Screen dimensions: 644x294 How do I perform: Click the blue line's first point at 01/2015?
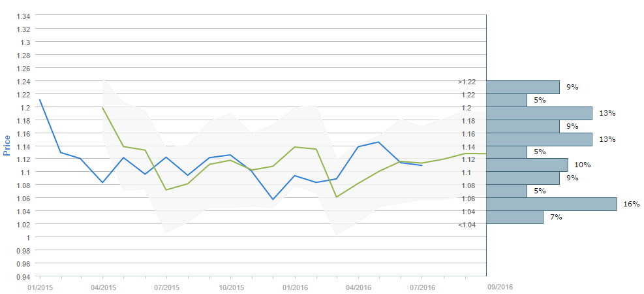[x=40, y=100]
